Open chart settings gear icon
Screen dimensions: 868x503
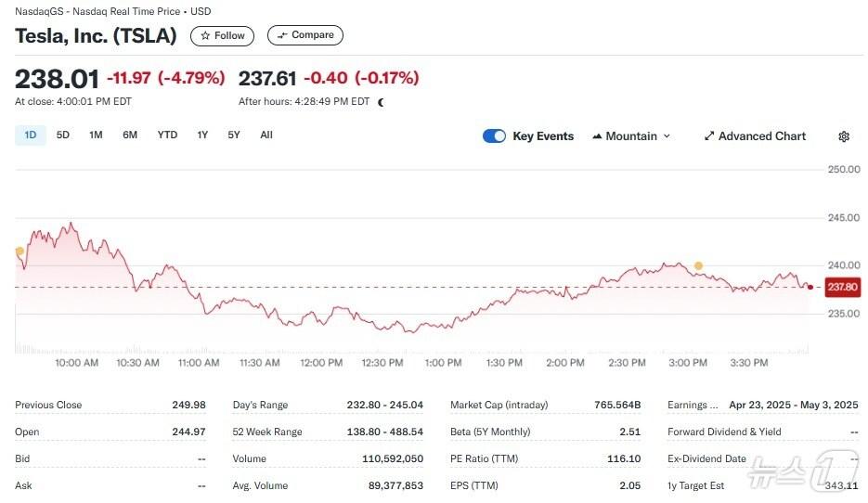[843, 136]
